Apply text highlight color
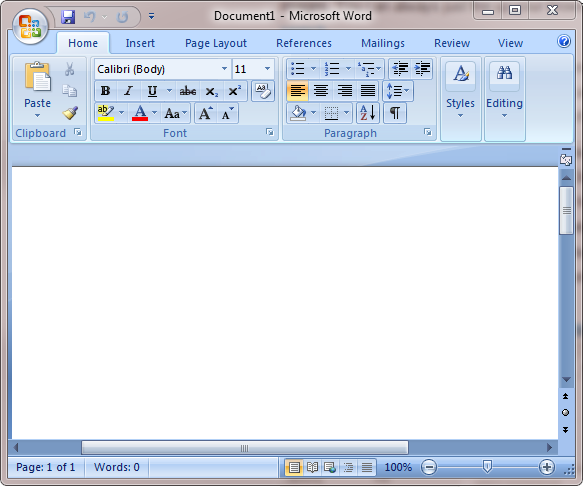583x487 pixels. tap(106, 113)
